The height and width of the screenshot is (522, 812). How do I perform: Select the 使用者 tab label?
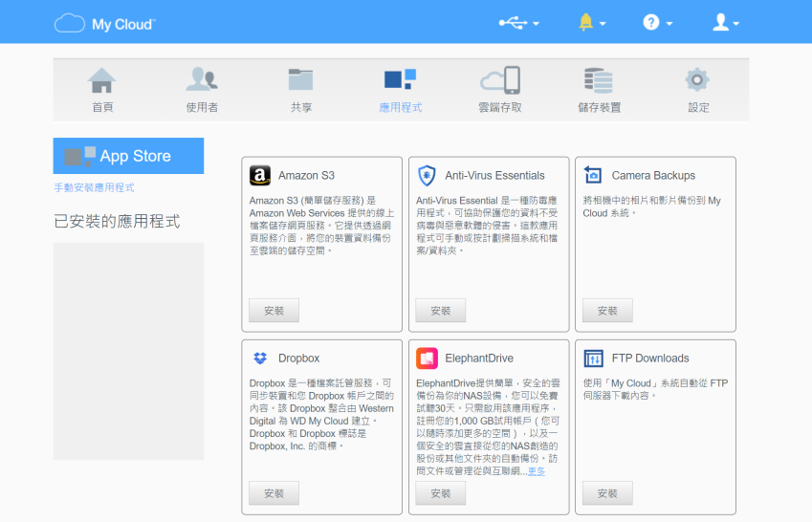pos(202,107)
